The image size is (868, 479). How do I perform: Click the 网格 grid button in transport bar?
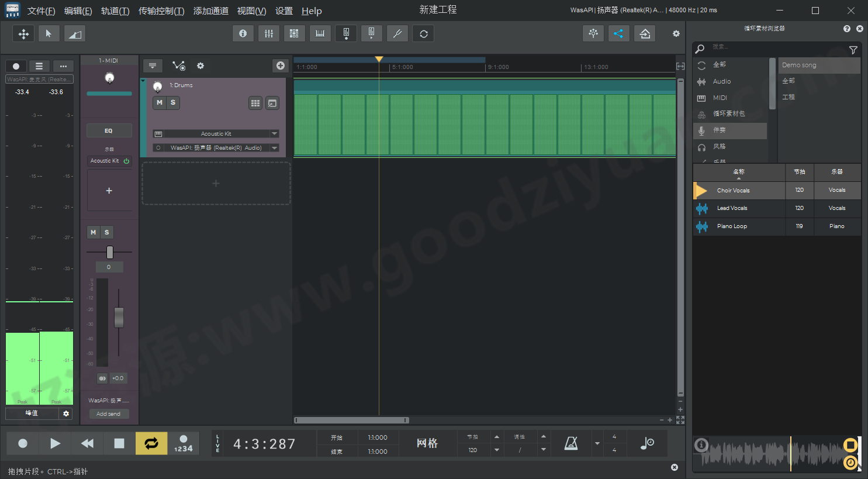tap(427, 443)
